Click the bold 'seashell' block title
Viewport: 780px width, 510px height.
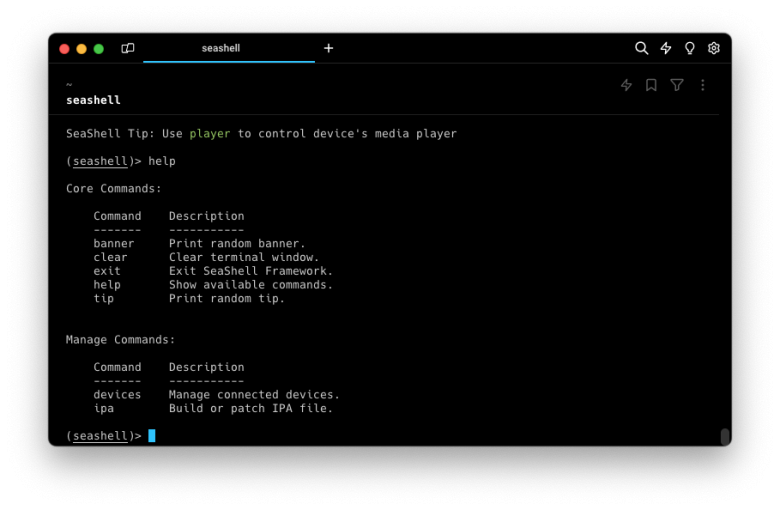pos(94,100)
